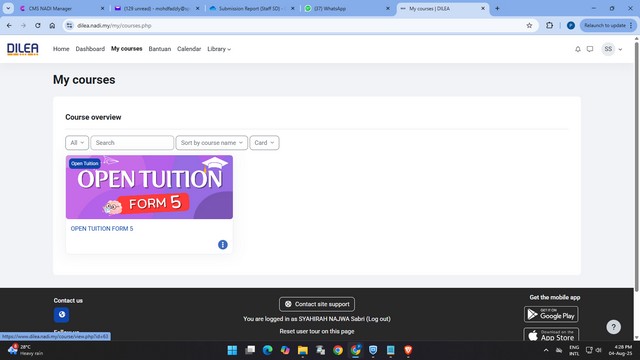Expand the All filter dropdown
The height and width of the screenshot is (360, 640).
pyautogui.click(x=77, y=143)
